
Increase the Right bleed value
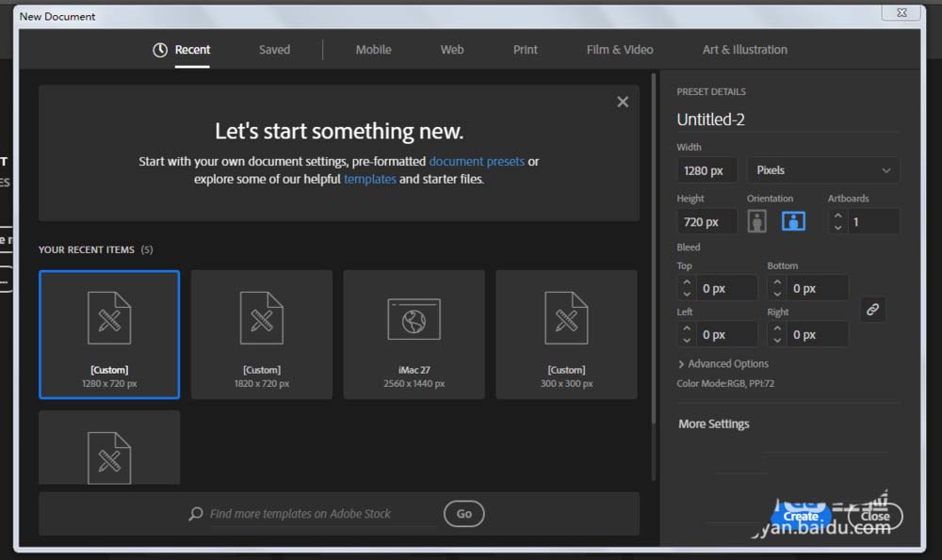(x=777, y=328)
